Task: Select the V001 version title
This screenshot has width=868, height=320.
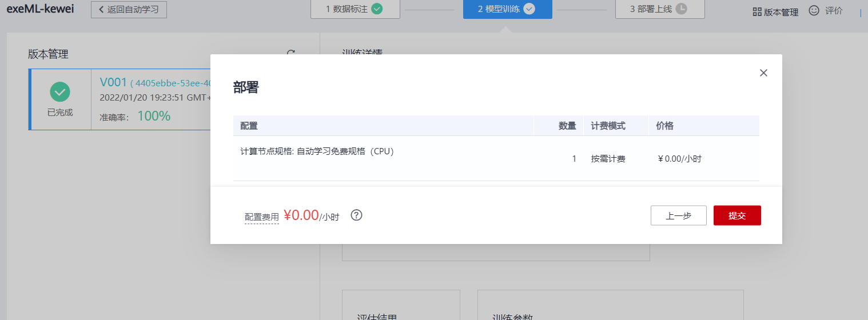Action: click(x=113, y=82)
